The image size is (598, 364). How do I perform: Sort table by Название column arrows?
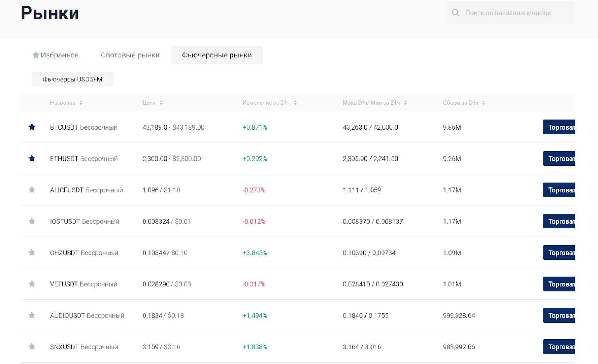point(81,103)
